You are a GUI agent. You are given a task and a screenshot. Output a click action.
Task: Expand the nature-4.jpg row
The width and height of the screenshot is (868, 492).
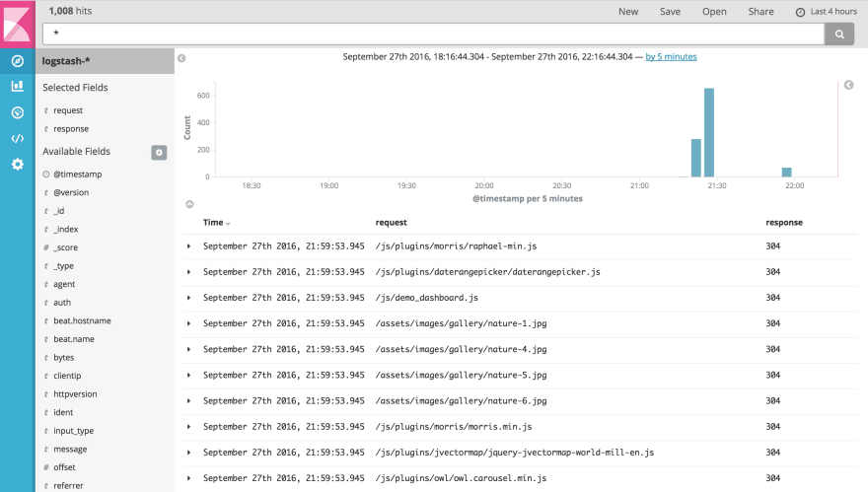click(x=188, y=349)
